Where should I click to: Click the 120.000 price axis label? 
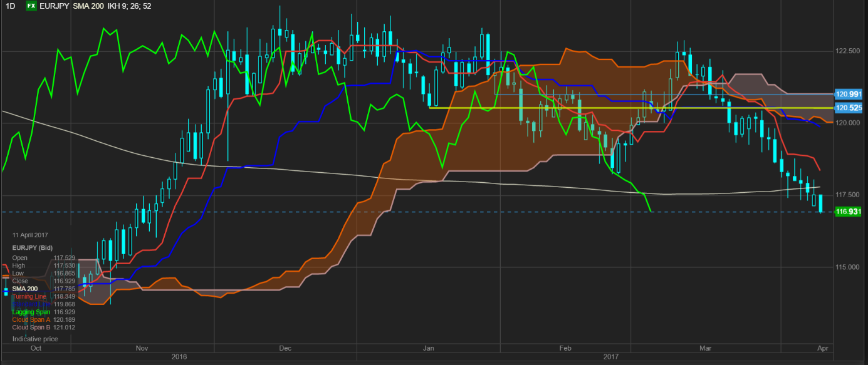[x=848, y=123]
